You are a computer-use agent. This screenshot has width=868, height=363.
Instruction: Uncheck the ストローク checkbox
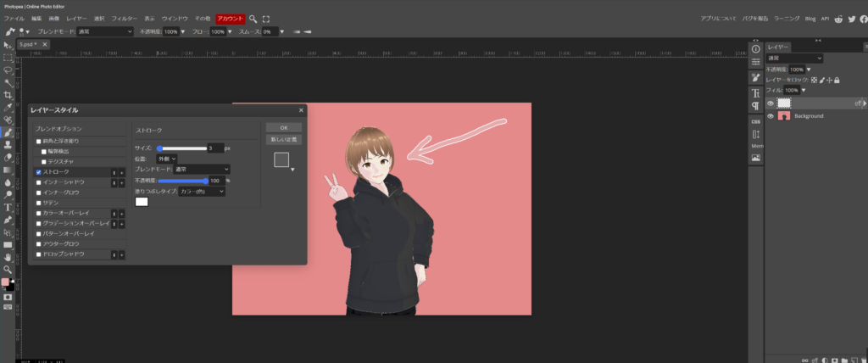point(38,172)
